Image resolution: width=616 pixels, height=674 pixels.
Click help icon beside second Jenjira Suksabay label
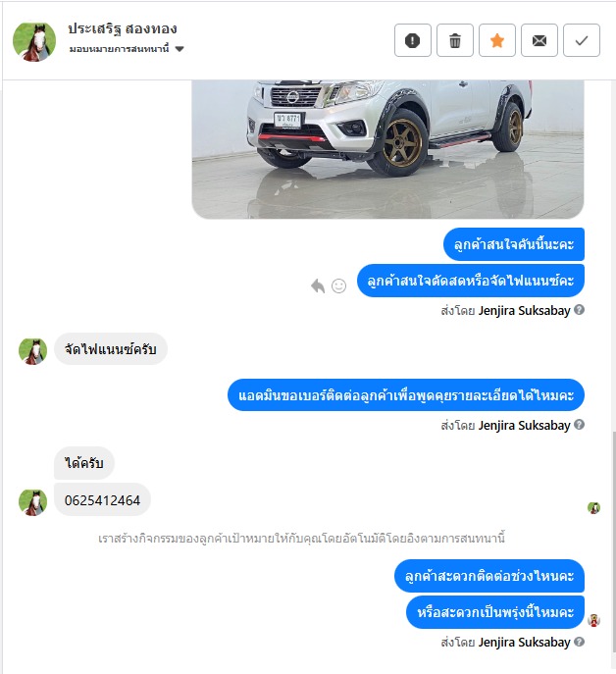(579, 424)
